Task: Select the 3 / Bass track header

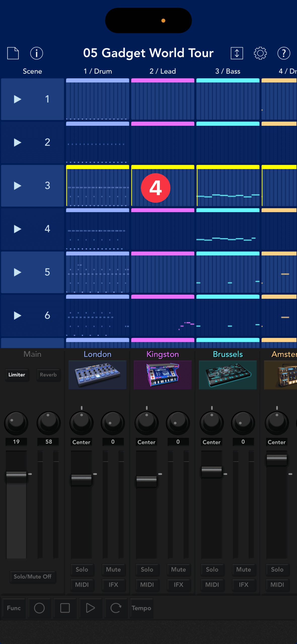Action: [x=228, y=71]
